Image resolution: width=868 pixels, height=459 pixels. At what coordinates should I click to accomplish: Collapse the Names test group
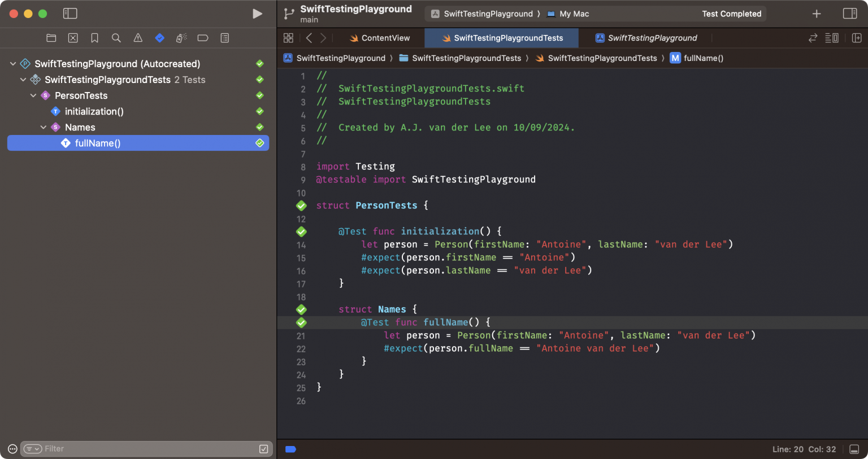point(43,127)
